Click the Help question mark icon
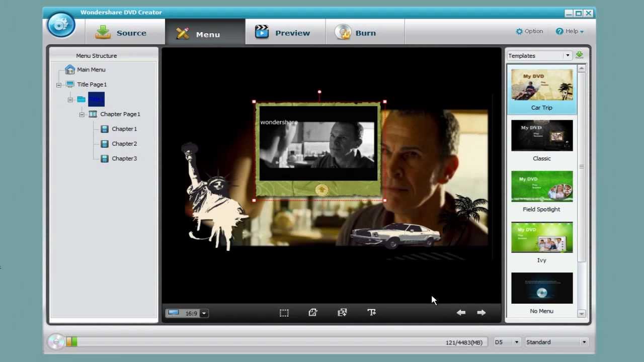This screenshot has width=644, height=362. [x=559, y=31]
